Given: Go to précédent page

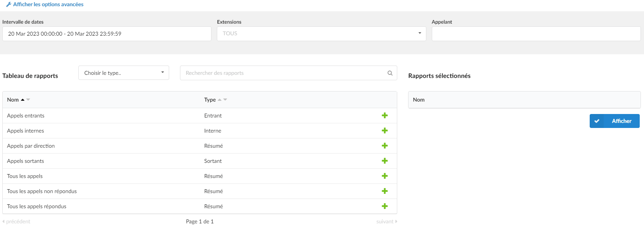Looking at the screenshot, I should click(x=16, y=221).
